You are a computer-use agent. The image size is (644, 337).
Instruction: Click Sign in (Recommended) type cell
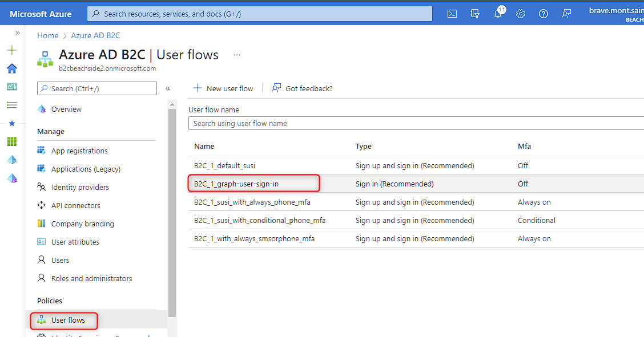point(395,184)
